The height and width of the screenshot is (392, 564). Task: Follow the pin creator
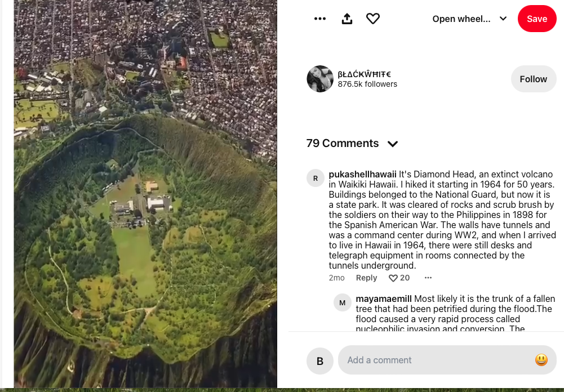pyautogui.click(x=533, y=79)
